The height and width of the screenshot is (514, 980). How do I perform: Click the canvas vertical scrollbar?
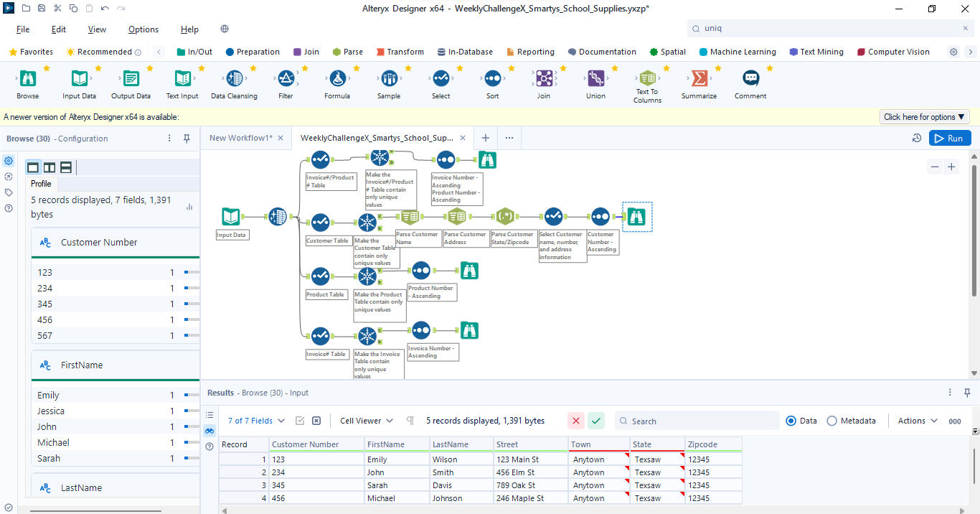click(x=974, y=230)
